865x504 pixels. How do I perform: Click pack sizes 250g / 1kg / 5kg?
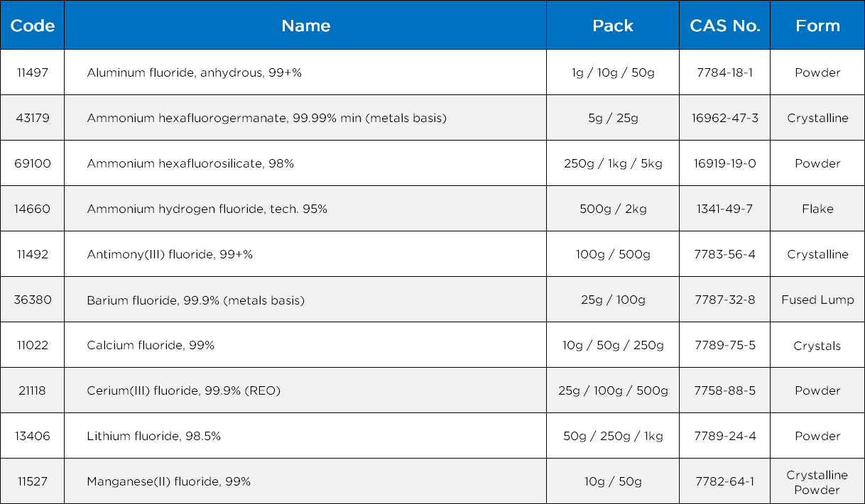(x=613, y=163)
